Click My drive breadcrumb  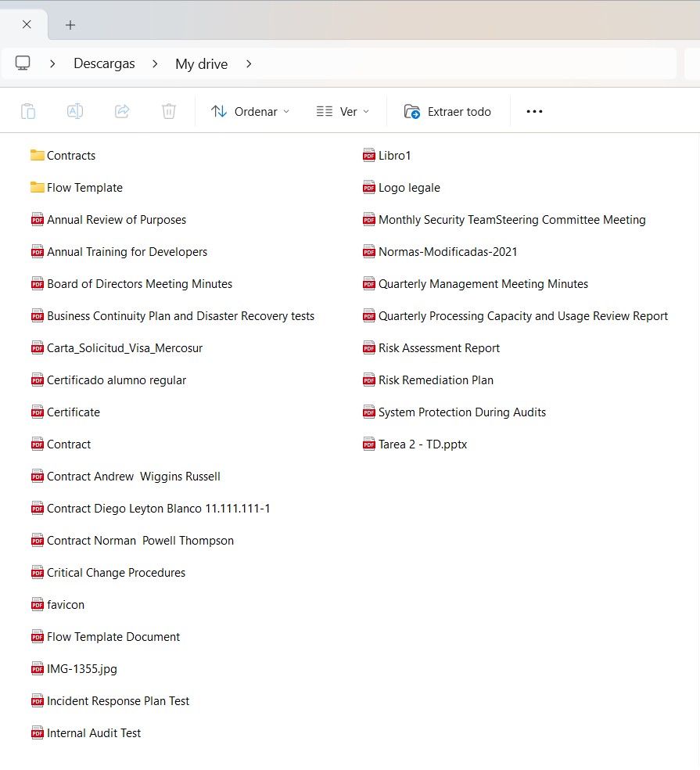(201, 64)
